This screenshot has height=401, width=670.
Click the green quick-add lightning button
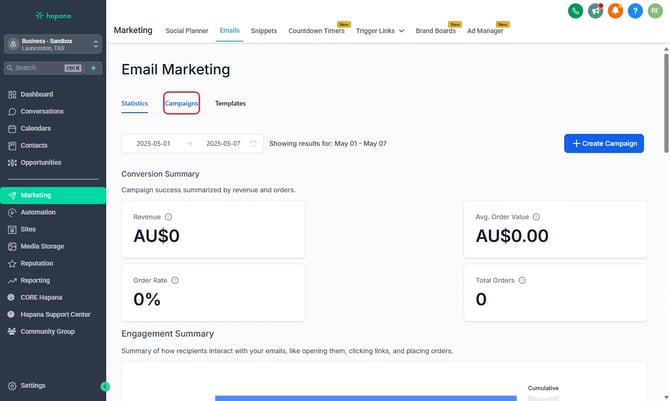94,68
